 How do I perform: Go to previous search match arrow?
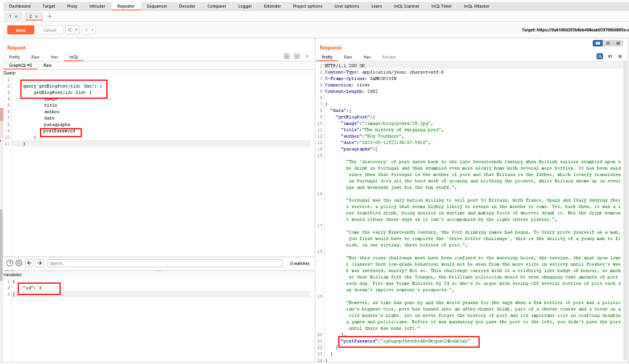(29, 263)
